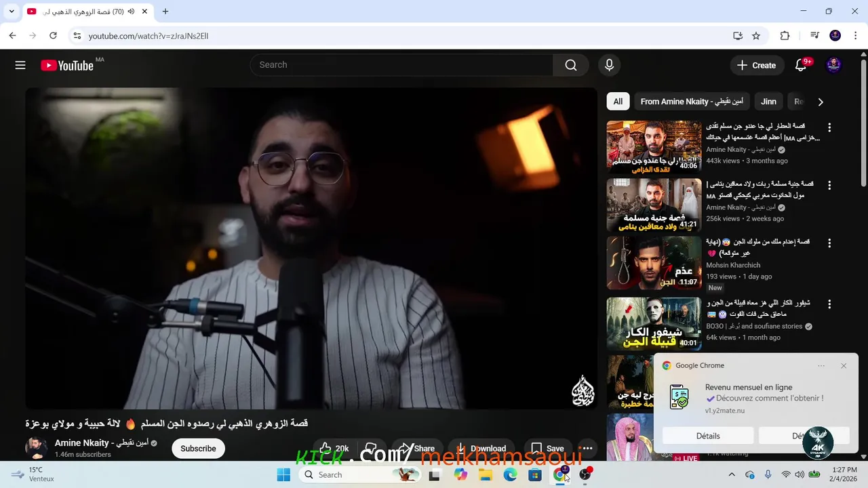Open Copilot from the taskbar
868x488 pixels.
pyautogui.click(x=461, y=474)
